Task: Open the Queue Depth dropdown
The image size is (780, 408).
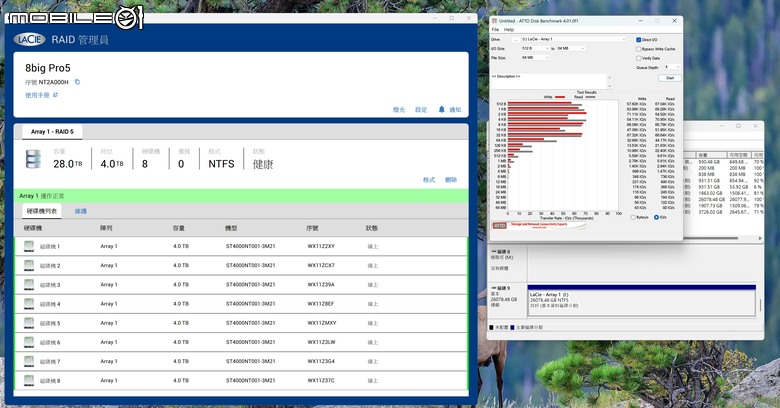Action: pos(672,67)
